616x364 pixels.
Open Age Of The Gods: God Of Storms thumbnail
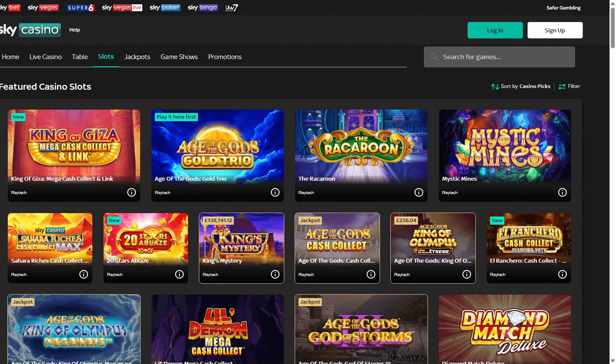(361, 329)
